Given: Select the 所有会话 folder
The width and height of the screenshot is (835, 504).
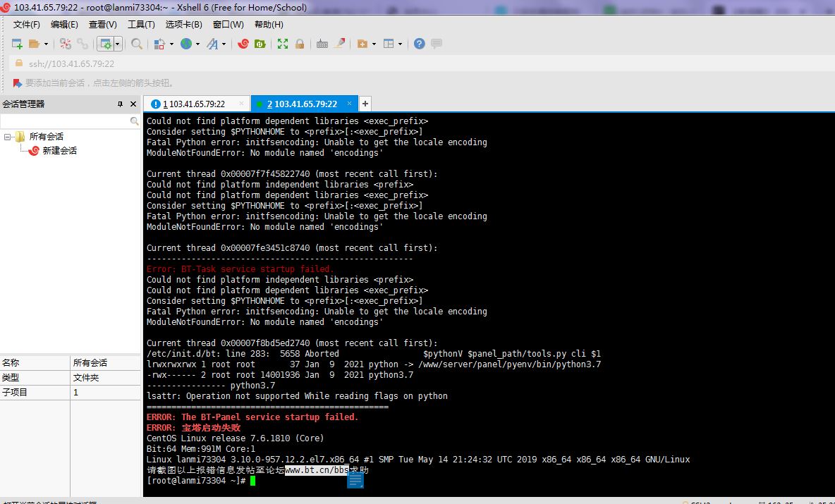Looking at the screenshot, I should pyautogui.click(x=46, y=136).
